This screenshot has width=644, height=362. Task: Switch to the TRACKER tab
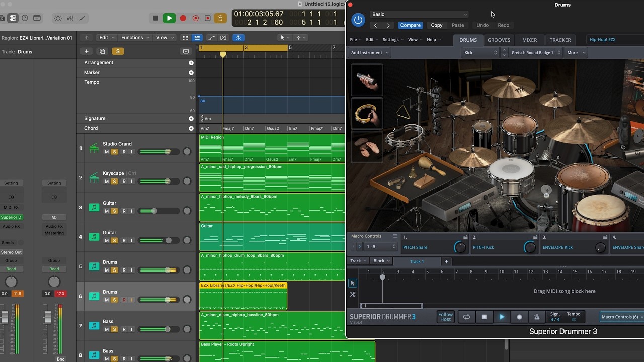click(x=560, y=40)
